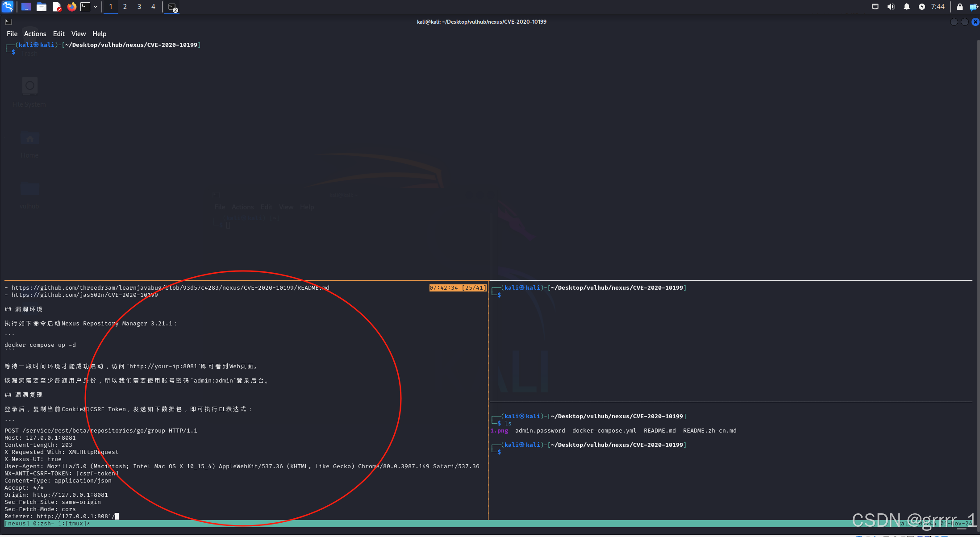Open the File menu
This screenshot has height=537, width=980.
click(x=12, y=34)
